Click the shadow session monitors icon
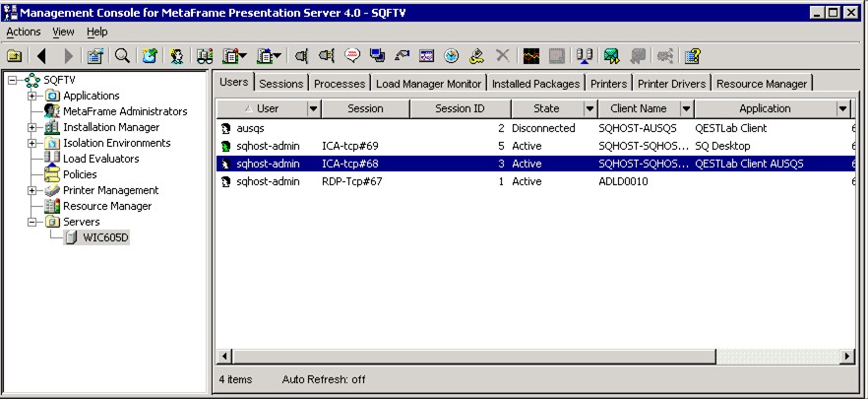The image size is (868, 399). point(377,56)
